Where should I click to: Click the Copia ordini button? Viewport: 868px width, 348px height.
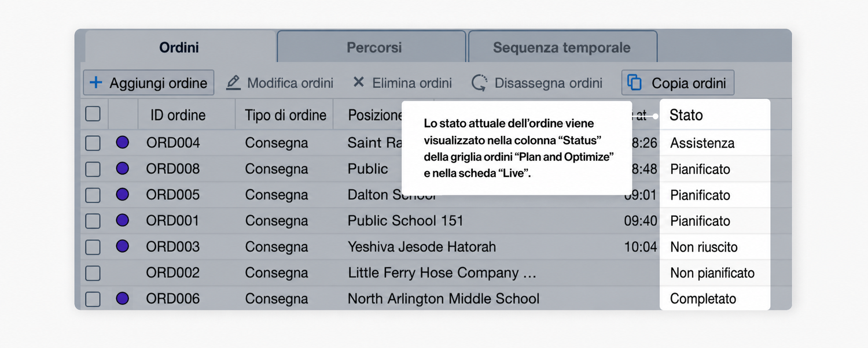click(x=678, y=83)
